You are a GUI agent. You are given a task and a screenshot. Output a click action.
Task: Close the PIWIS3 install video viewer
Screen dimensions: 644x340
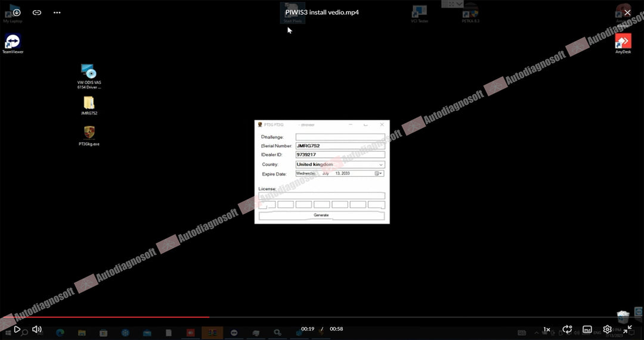click(627, 13)
